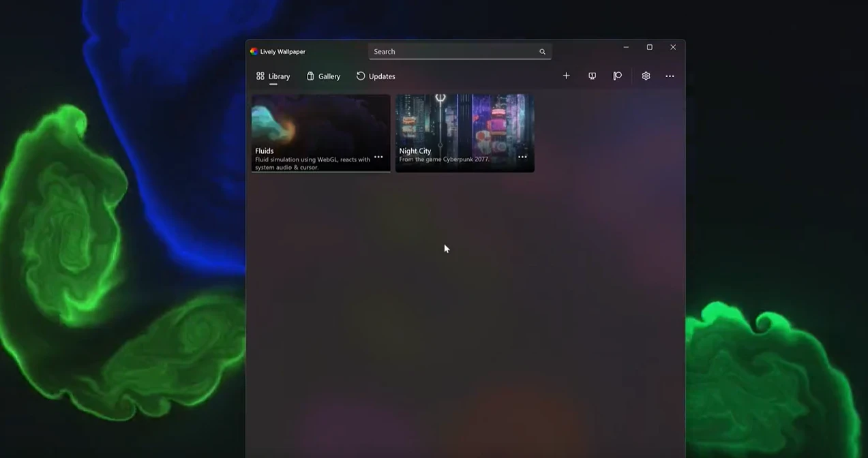Apply the Night City wallpaper thumbnail
This screenshot has height=458, width=868.
[x=464, y=119]
